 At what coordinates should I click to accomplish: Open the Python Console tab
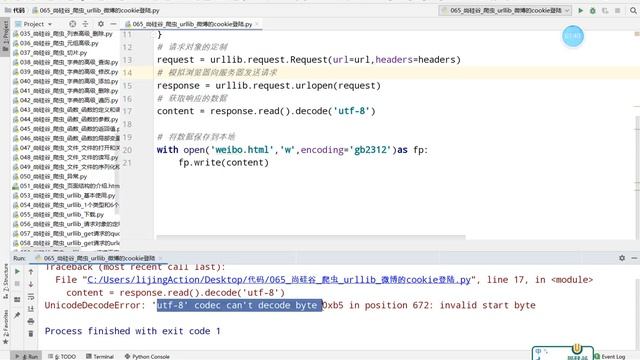[147, 356]
